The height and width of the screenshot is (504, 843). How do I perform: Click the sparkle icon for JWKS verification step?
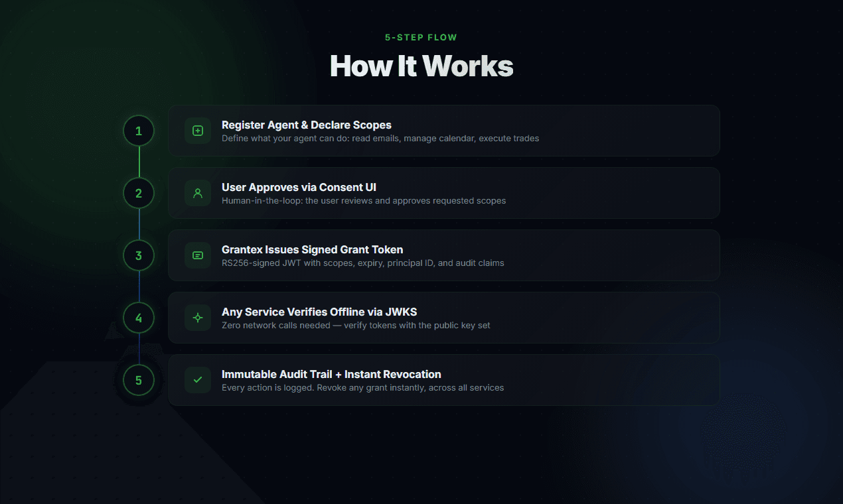coord(197,318)
